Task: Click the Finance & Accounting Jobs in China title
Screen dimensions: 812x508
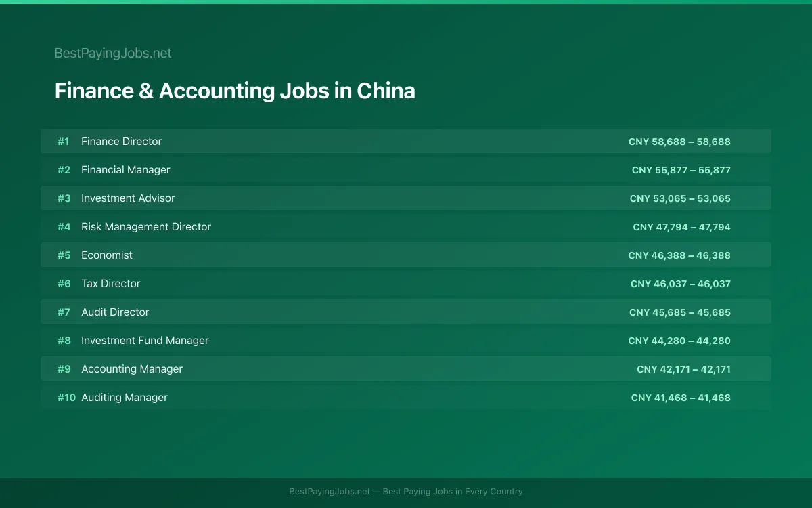Action: pyautogui.click(x=235, y=91)
